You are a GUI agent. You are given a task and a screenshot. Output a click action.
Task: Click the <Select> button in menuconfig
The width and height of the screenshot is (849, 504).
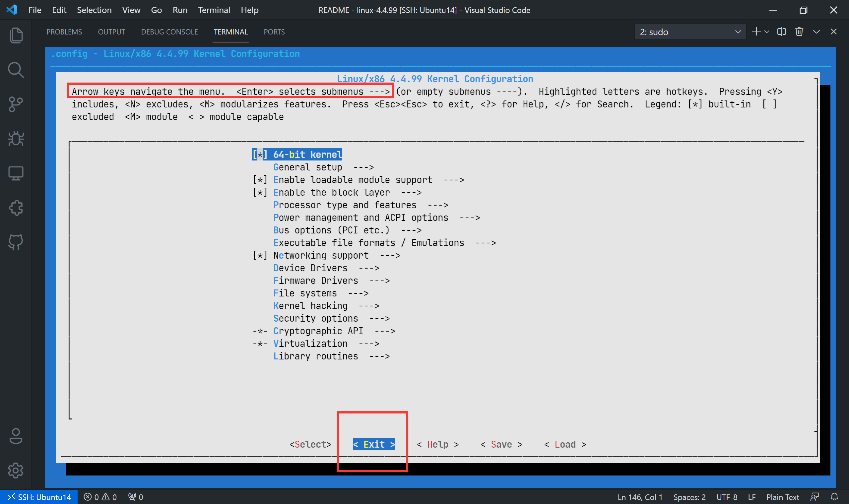coord(310,444)
